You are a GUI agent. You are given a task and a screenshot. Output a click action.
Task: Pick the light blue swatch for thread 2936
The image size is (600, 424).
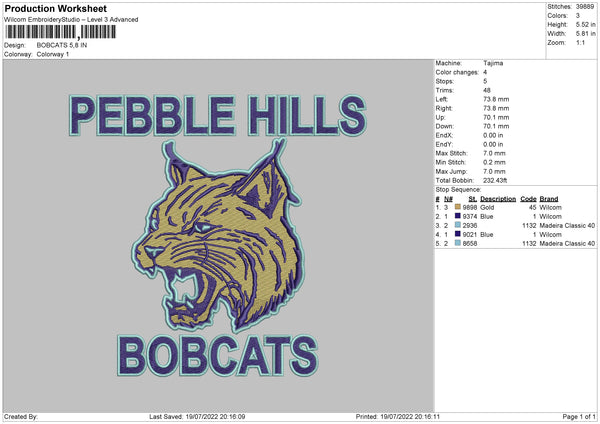(457, 225)
